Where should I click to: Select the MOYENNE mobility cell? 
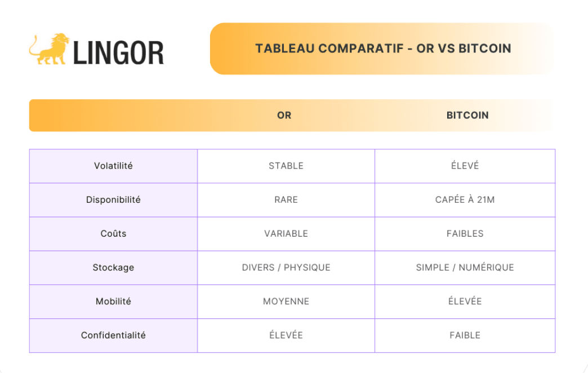(x=286, y=301)
